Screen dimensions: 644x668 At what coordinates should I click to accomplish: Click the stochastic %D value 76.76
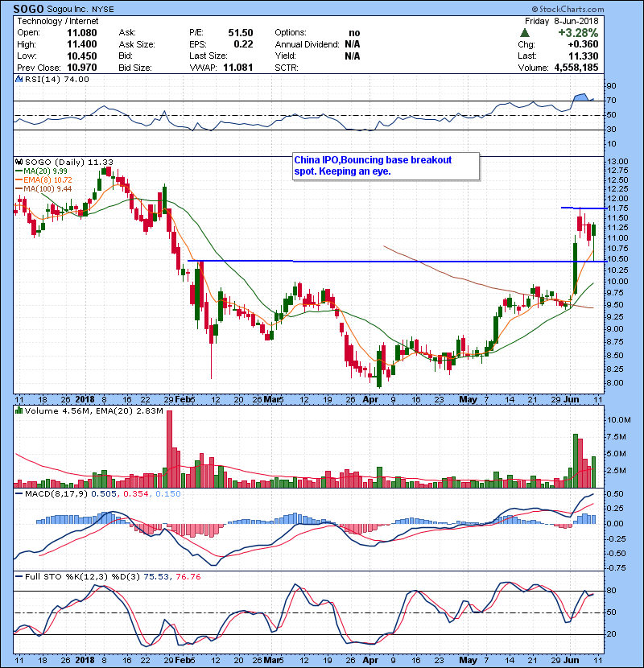188,577
